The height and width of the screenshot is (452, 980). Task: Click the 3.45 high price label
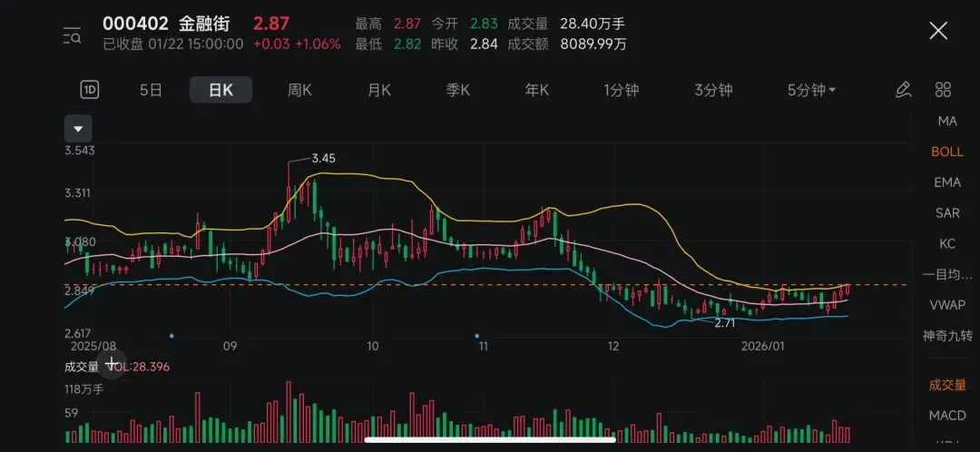click(x=323, y=158)
